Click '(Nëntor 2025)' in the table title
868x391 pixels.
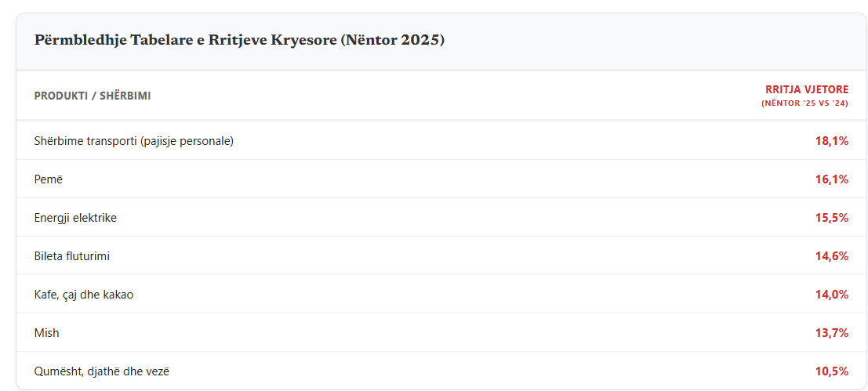tap(392, 40)
